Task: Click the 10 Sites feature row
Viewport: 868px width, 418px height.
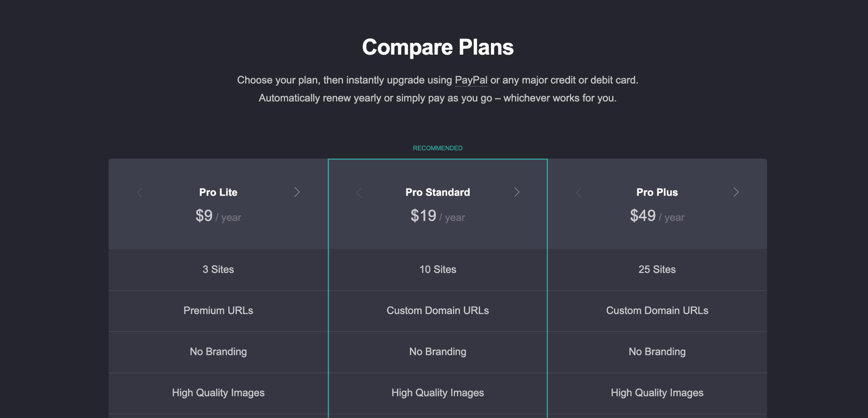Action: 438,270
